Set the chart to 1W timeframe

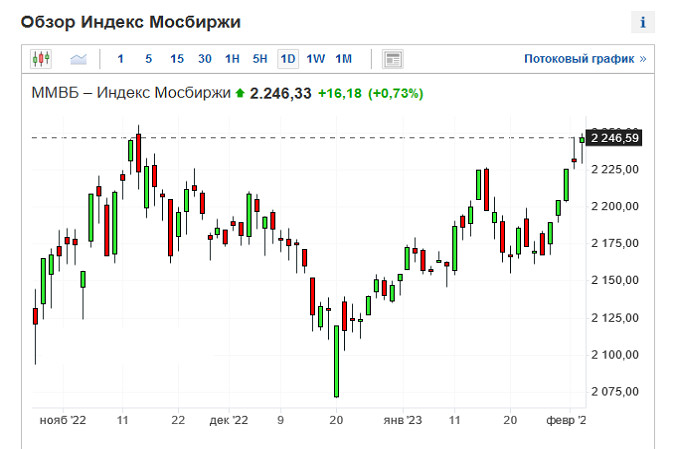tap(316, 59)
